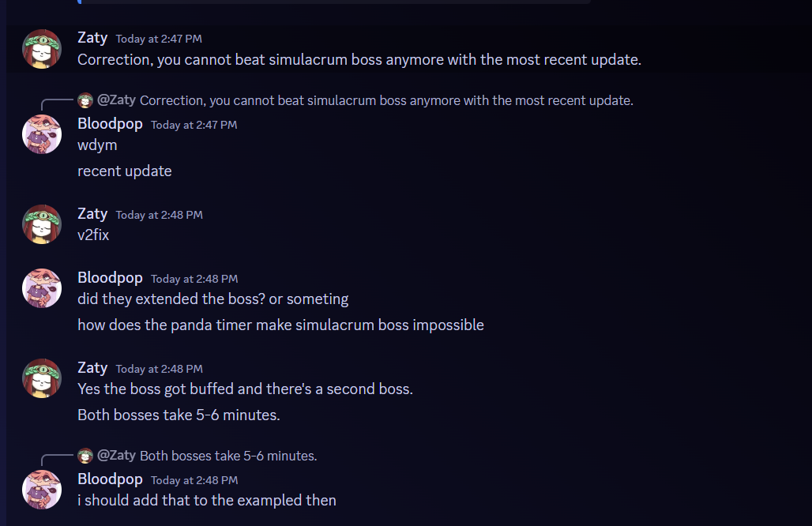Open the @Zaty mention in the first reply preview
The height and width of the screenshot is (526, 812).
coord(118,100)
